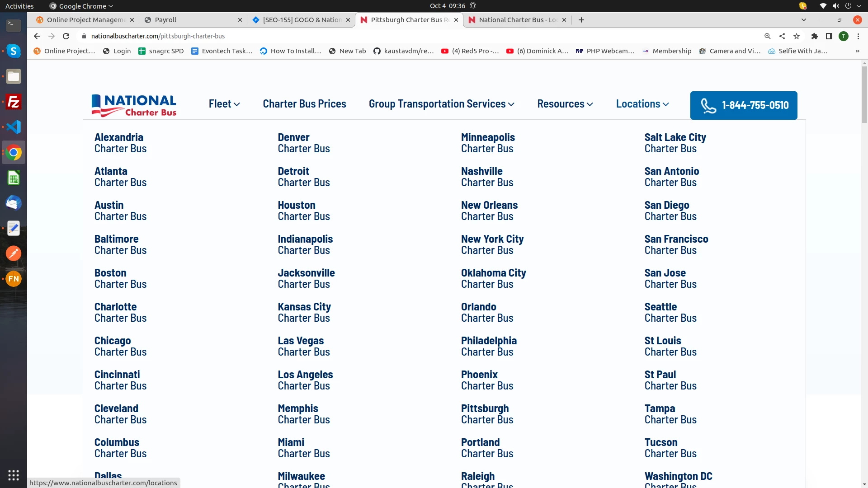Show hidden bookmarks with the overflow chevron
The image size is (868, 488).
tap(857, 51)
